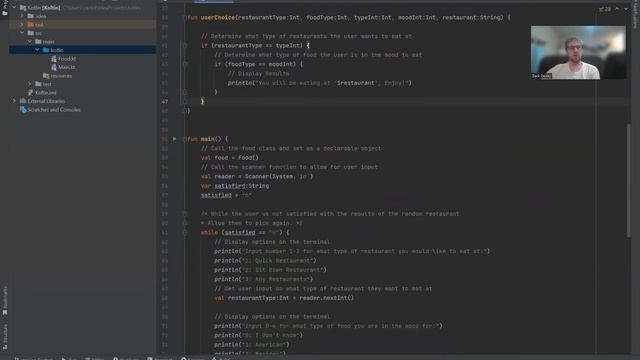
Task: Collapse the Kotlin project root node
Action: 14,7
